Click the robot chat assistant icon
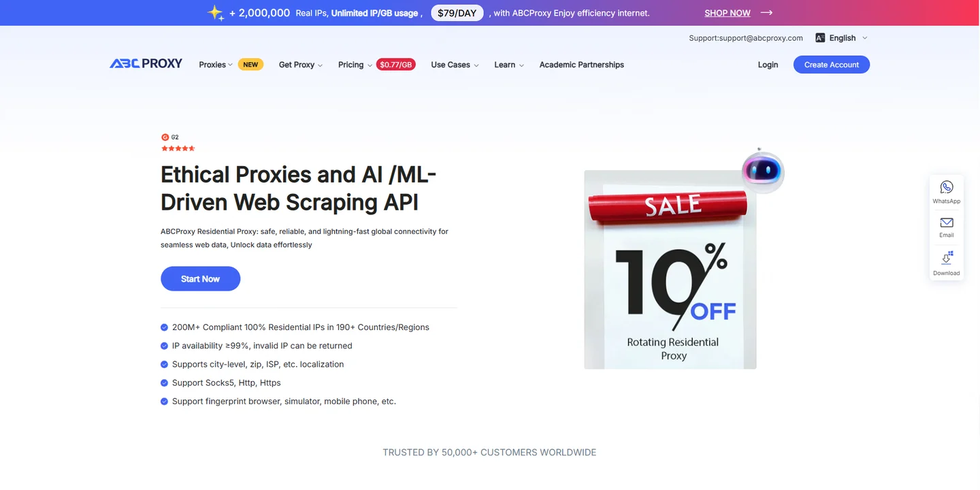This screenshot has width=980, height=490. pos(762,170)
